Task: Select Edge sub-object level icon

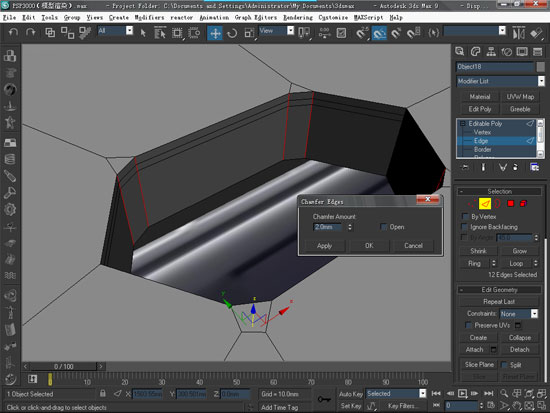Action: point(485,204)
